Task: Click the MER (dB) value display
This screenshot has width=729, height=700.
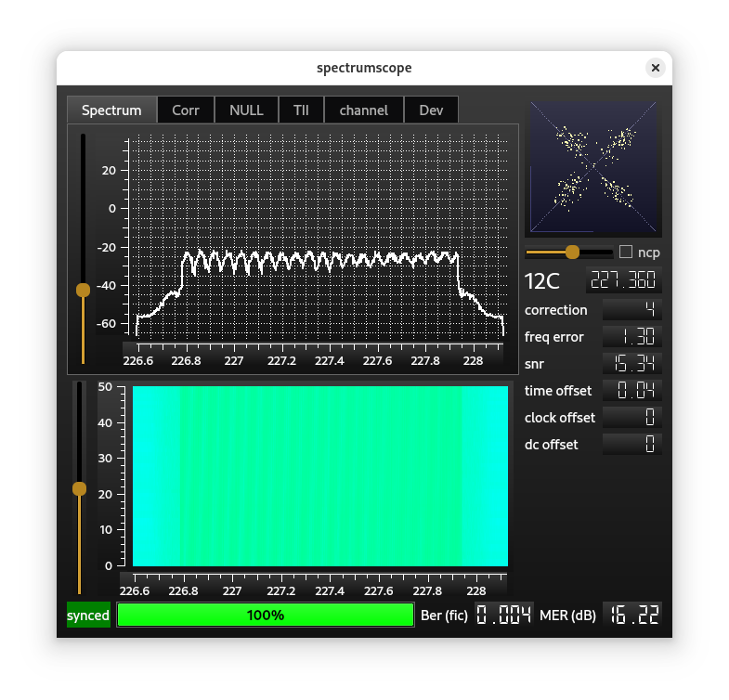Action: pyautogui.click(x=632, y=615)
